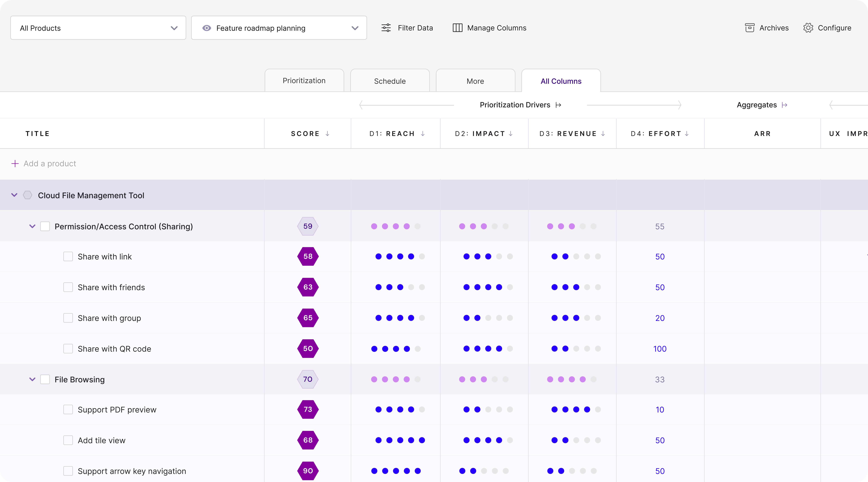Sort by the Score column arrow

327,134
